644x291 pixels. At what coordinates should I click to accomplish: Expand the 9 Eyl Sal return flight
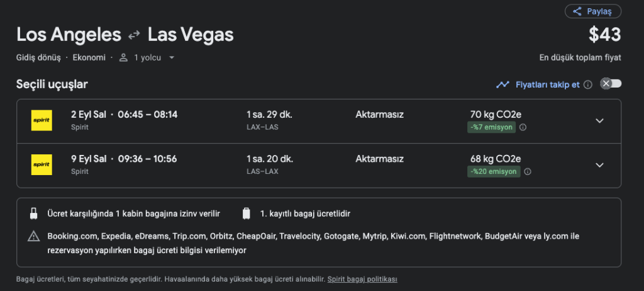[x=599, y=165]
